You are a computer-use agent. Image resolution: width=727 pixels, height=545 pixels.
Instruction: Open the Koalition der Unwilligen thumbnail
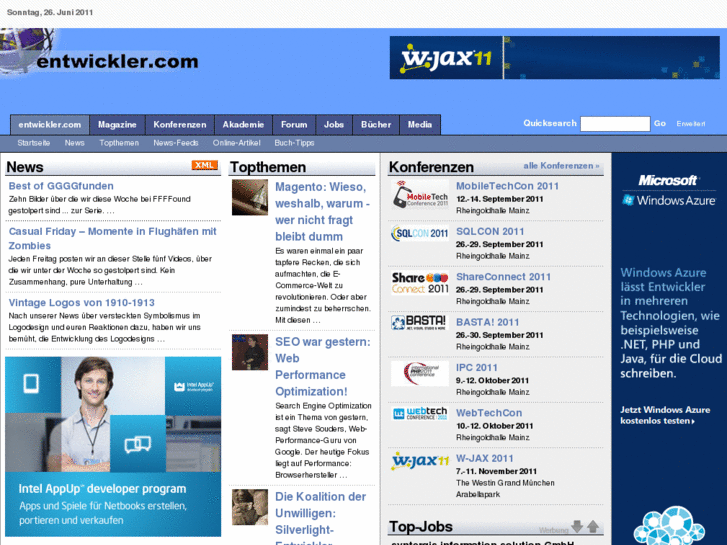click(250, 507)
